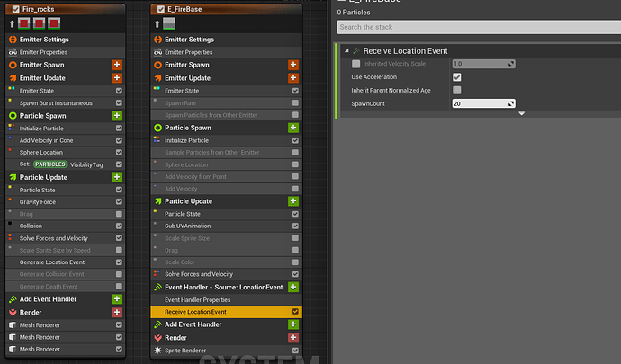Select Fire_rocks Initialize Particle module
This screenshot has width=621, height=364.
coord(66,129)
